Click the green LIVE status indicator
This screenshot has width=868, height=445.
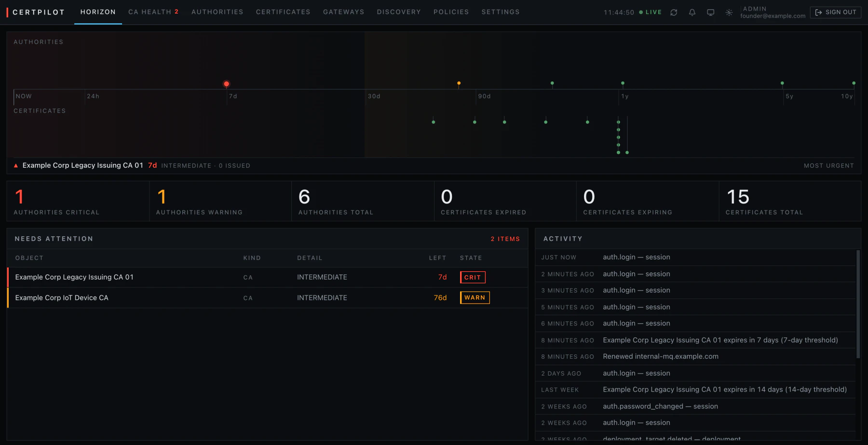tap(651, 12)
